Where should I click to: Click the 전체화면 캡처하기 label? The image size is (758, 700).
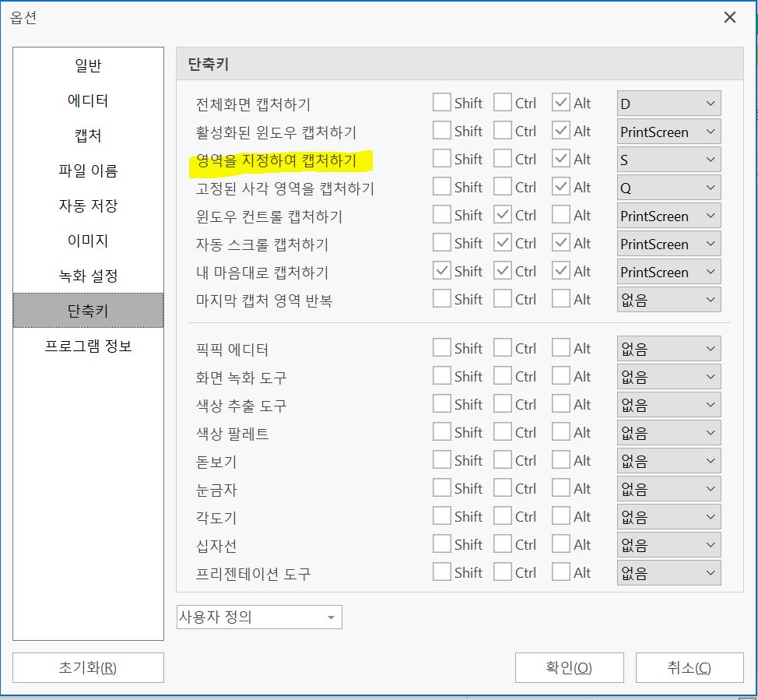click(x=253, y=104)
